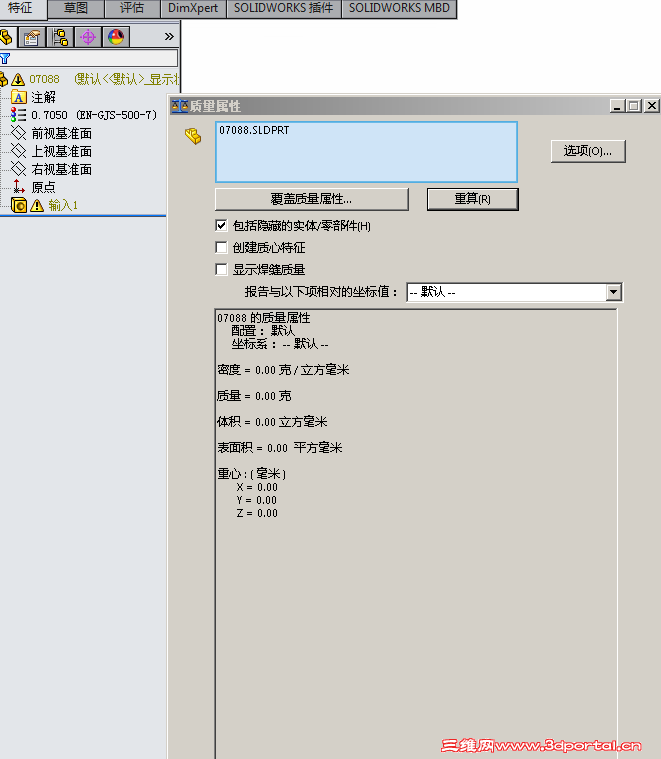The image size is (661, 759).
Task: Enable the 显示焊缝质量 checkbox
Action: [221, 269]
